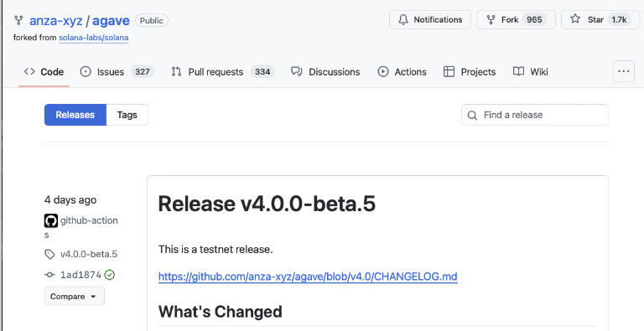Click the green verified check icon
This screenshot has width=644, height=331.
coord(109,275)
